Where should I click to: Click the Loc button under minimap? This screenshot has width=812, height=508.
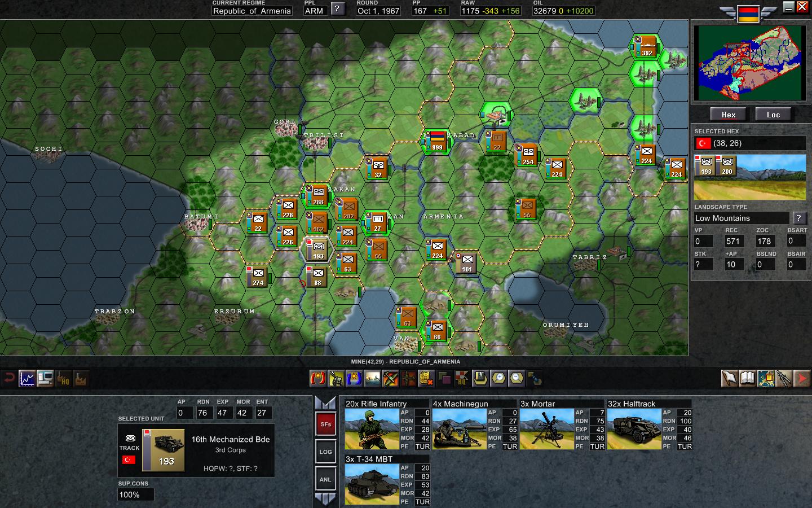(x=773, y=115)
